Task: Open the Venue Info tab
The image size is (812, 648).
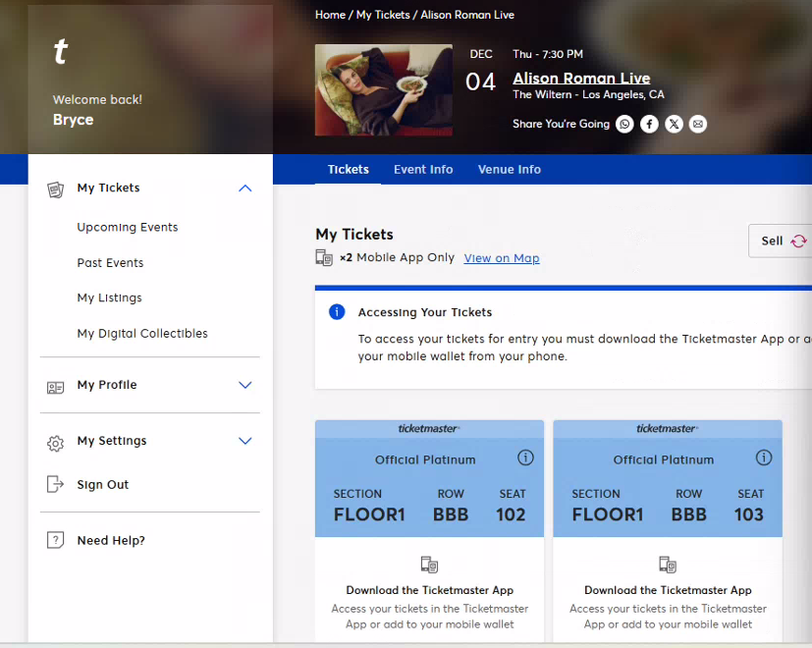Action: coord(510,170)
